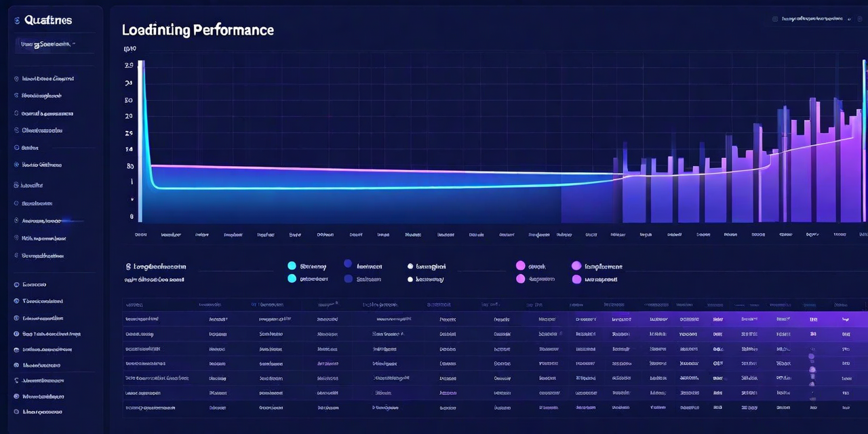Toggle the upper white legend series dot
The width and height of the screenshot is (868, 434).
410,267
